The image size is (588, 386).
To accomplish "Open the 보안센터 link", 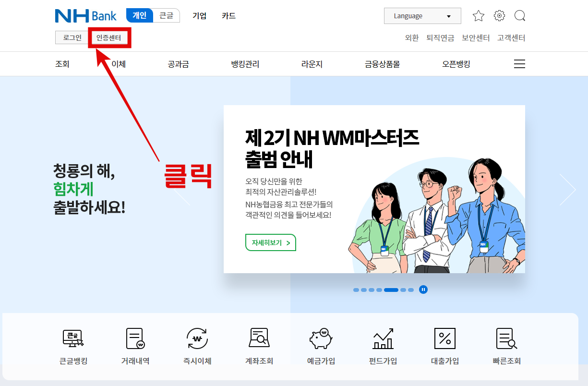I will [x=476, y=38].
